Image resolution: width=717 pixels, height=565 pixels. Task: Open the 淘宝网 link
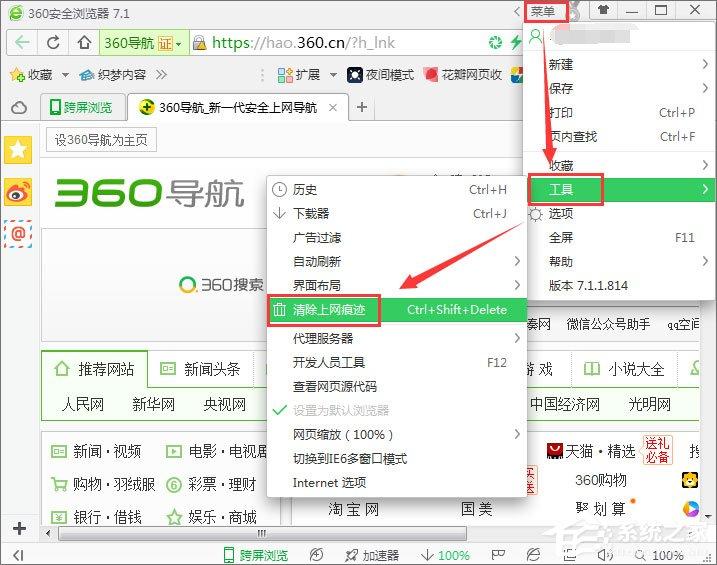(x=353, y=509)
